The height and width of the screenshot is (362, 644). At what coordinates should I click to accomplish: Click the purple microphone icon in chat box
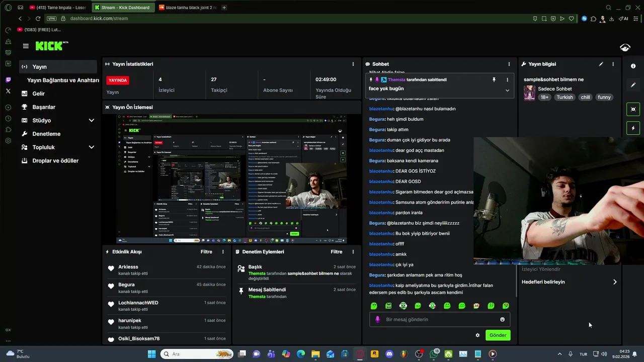[x=378, y=319]
